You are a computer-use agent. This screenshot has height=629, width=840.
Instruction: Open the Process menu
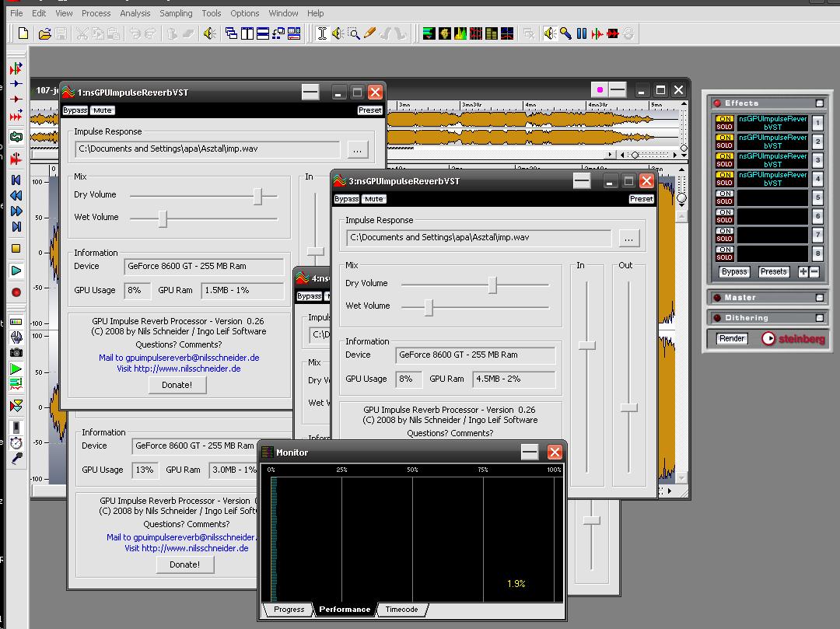tap(96, 13)
